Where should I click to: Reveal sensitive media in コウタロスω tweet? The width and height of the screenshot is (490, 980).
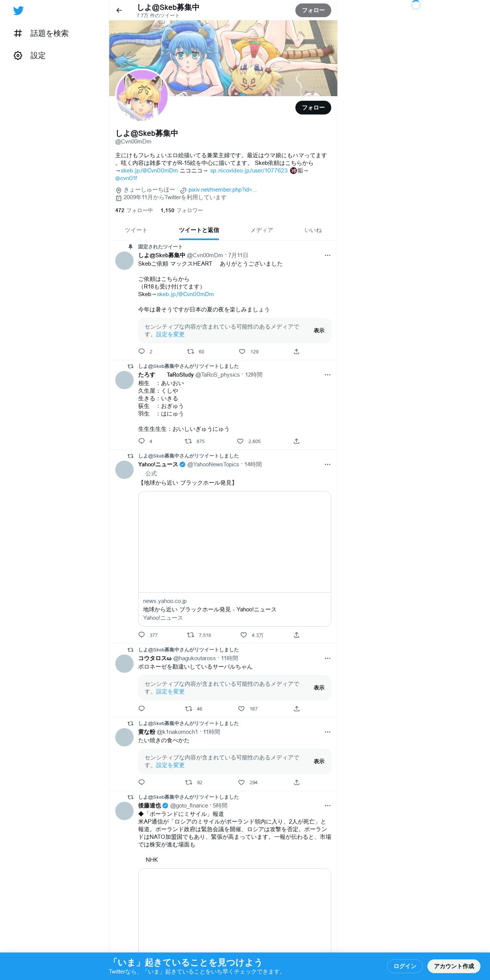coord(319,688)
